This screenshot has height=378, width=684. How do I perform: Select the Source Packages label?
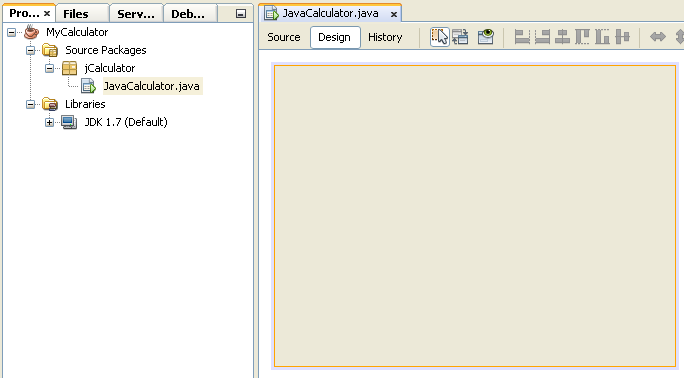point(106,50)
